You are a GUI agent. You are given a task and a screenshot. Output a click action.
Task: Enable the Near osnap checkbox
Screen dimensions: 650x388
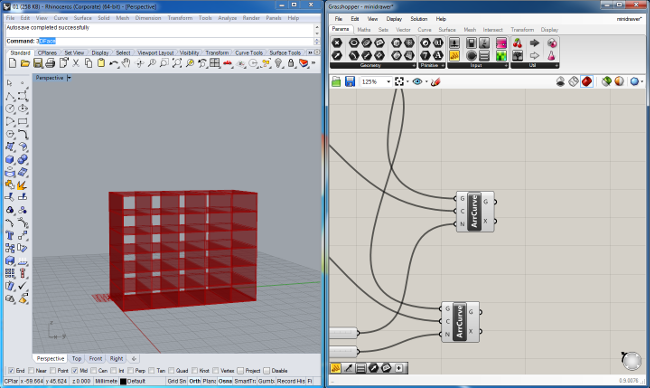[31, 371]
